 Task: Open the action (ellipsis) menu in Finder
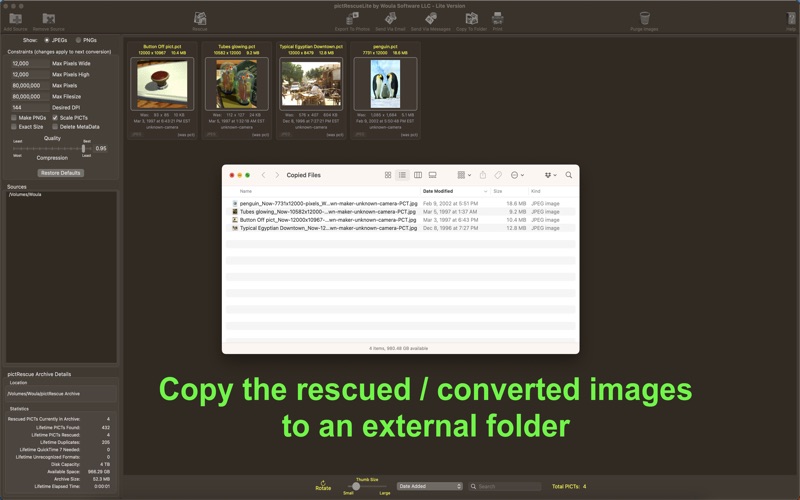point(517,175)
